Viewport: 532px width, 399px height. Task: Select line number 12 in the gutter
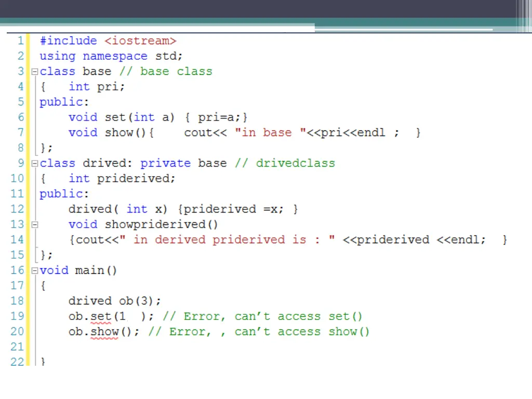pos(17,209)
